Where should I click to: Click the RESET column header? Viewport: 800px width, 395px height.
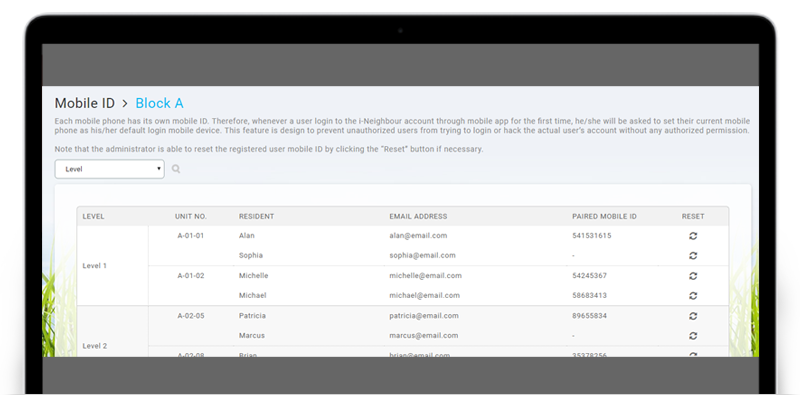click(693, 216)
